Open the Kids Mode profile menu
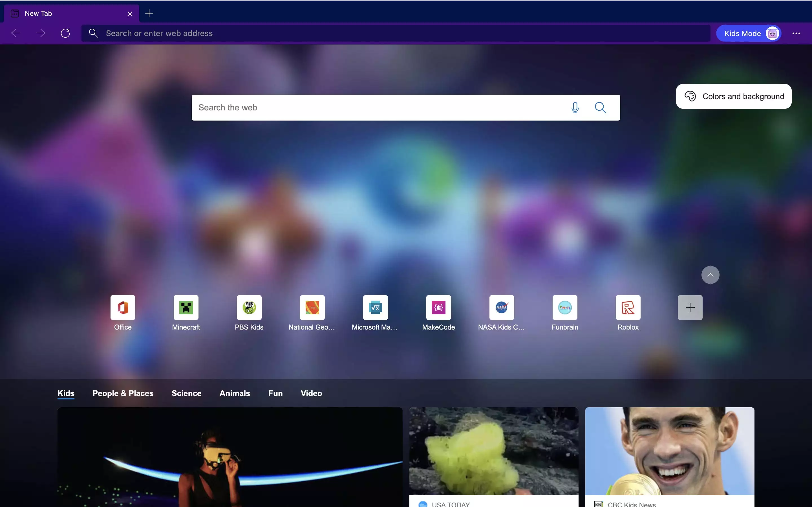 (749, 33)
